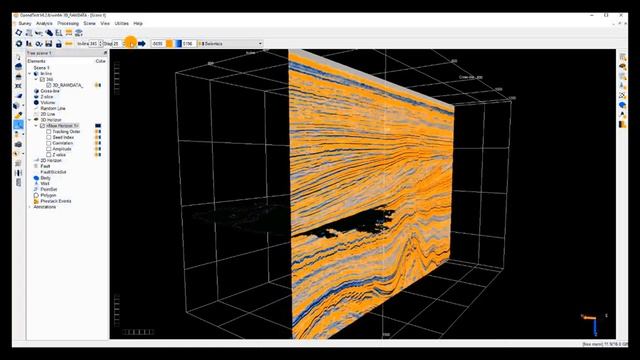Select the Cross-line tree item
This screenshot has height=360, width=640.
(x=50, y=91)
